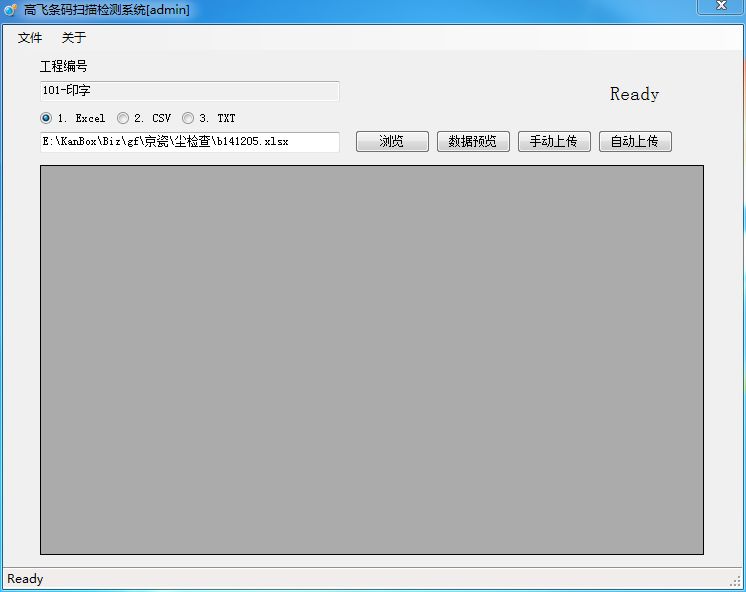Click the app icon in title bar
Image resolution: width=746 pixels, height=592 pixels.
(x=11, y=10)
